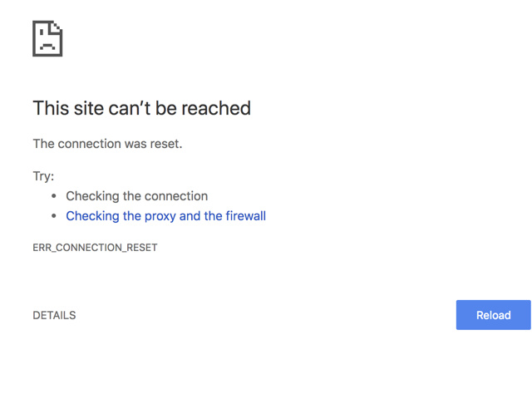Click the 'This site can't be reached' heading

click(142, 108)
